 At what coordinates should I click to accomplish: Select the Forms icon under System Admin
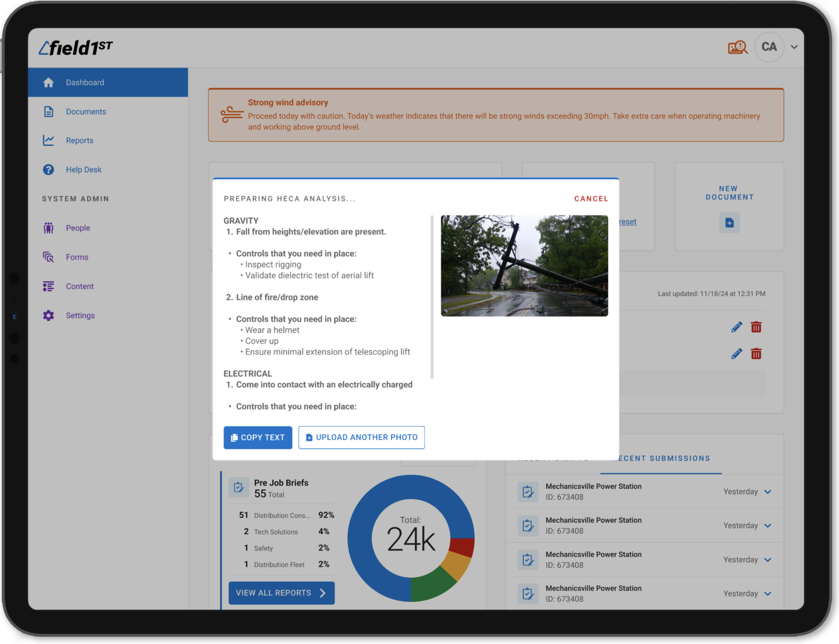click(x=49, y=257)
